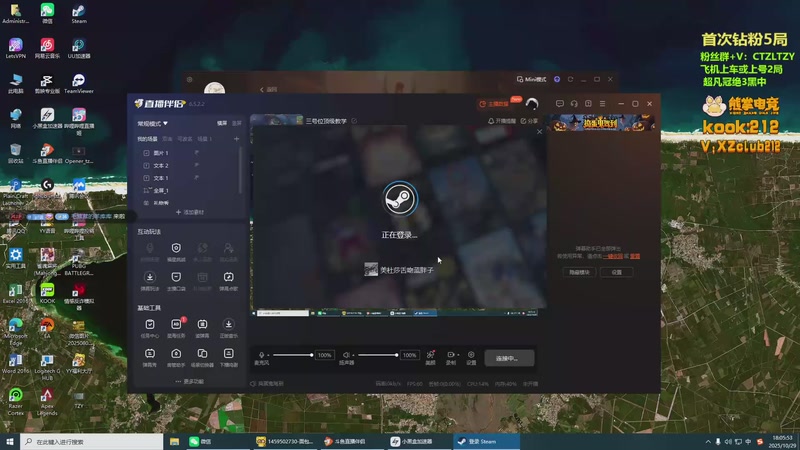
Task: Open the UU加速器 desktop shortcut
Action: [79, 48]
